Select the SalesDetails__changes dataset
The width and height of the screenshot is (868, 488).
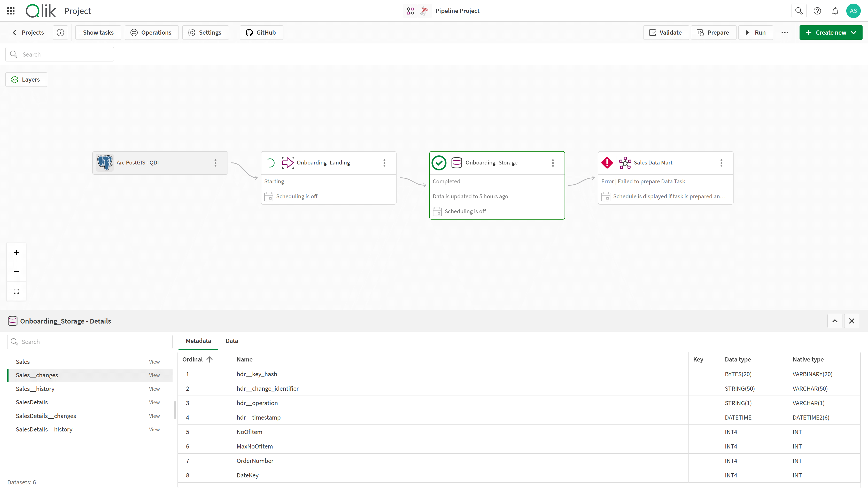point(90,416)
